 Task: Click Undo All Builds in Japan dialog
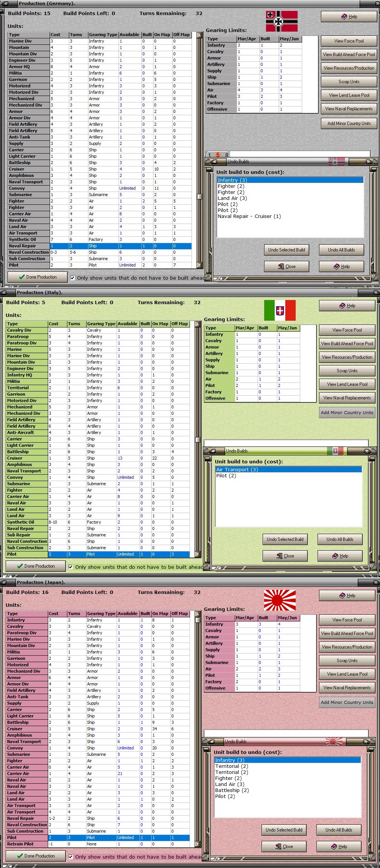click(339, 830)
